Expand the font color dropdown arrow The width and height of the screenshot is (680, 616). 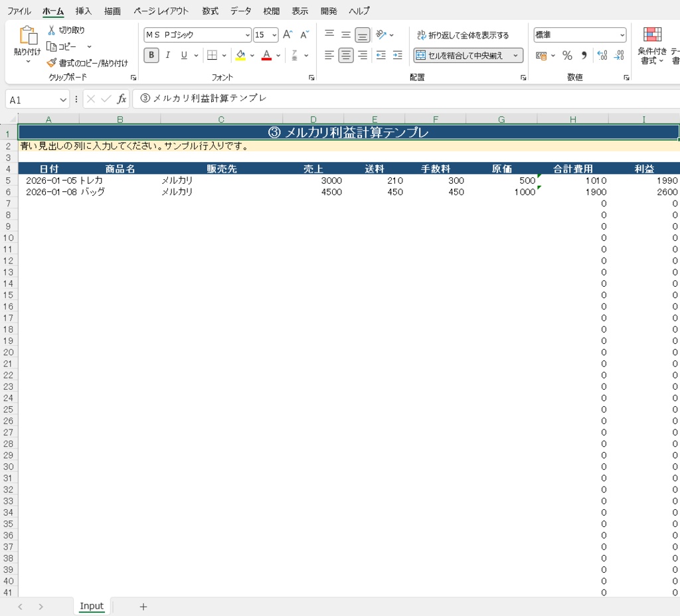[x=278, y=55]
